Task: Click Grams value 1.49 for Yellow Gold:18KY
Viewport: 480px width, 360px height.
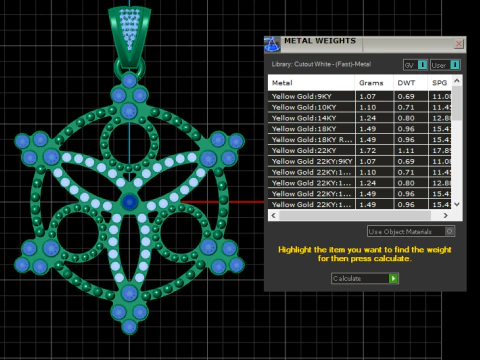Action: click(368, 129)
